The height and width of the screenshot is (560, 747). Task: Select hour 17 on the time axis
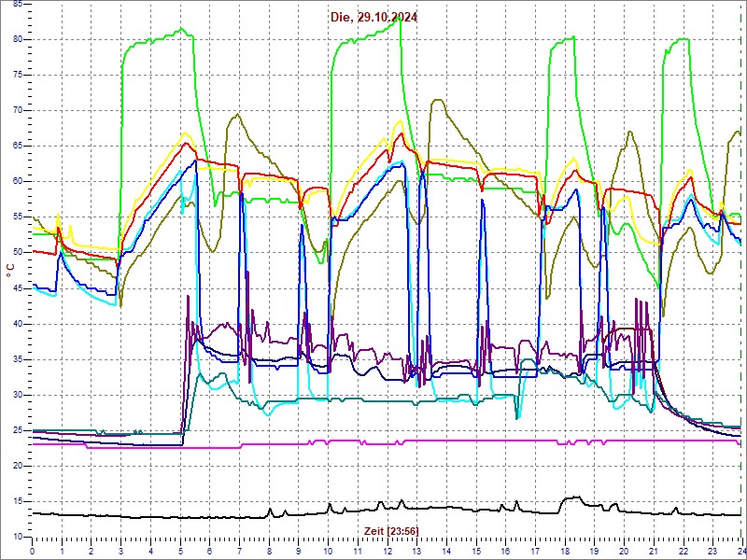[534, 551]
